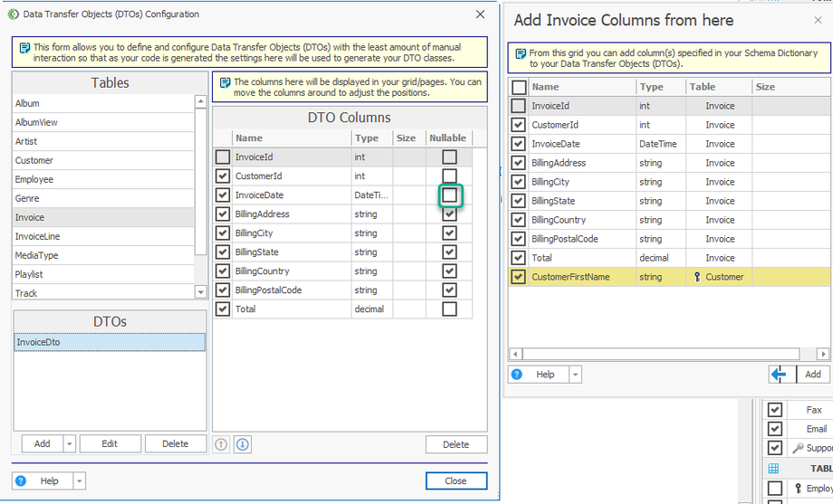Uncheck the BillingAddress column in DTO Columns

pos(223,214)
